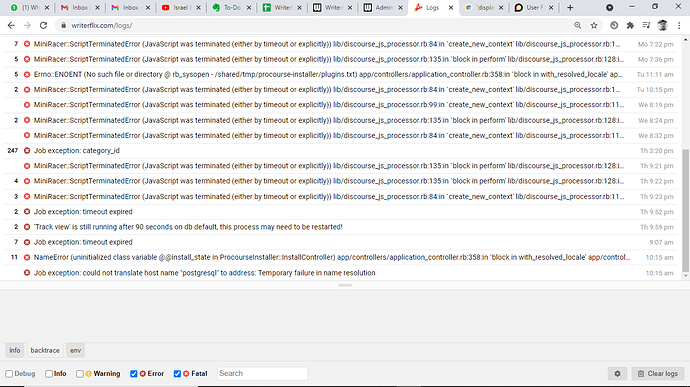
Task: Click the browser back arrow
Action: pos(11,26)
